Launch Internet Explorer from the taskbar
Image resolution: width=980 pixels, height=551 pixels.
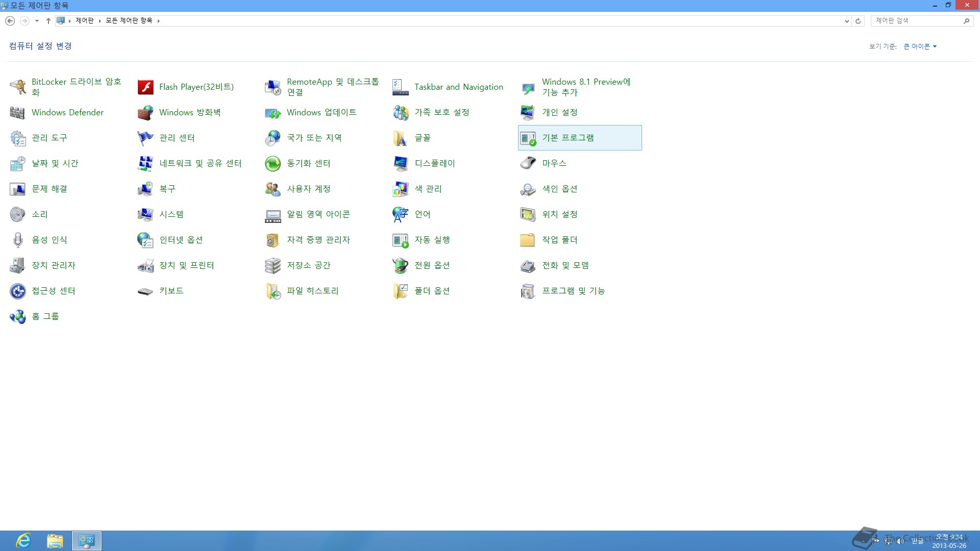point(23,541)
